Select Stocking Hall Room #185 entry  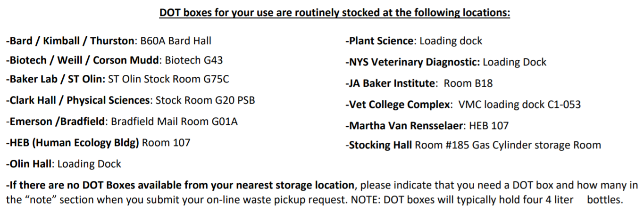click(473, 145)
